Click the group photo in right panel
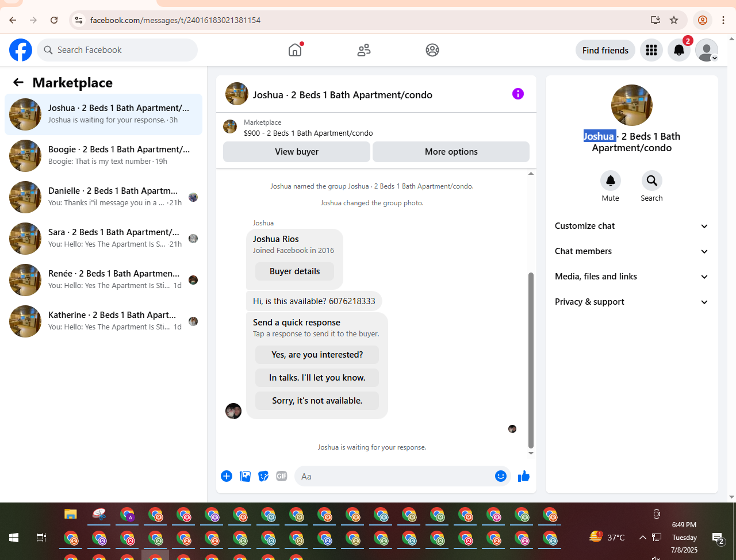Viewport: 736px width, 560px height. 632,105
